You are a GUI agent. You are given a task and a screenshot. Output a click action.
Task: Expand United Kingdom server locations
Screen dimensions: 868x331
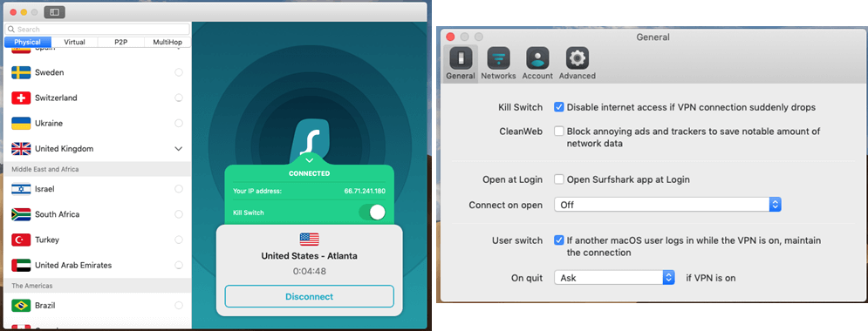[179, 149]
